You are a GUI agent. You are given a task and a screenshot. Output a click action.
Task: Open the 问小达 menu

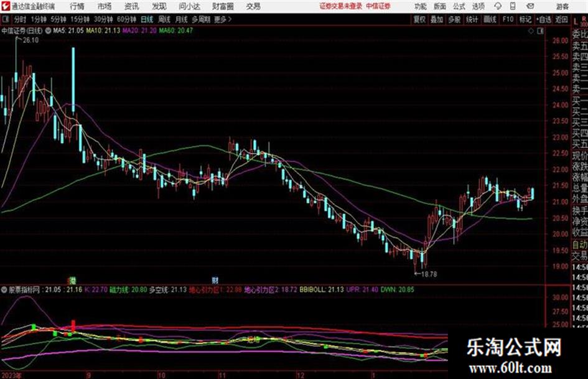click(x=189, y=6)
